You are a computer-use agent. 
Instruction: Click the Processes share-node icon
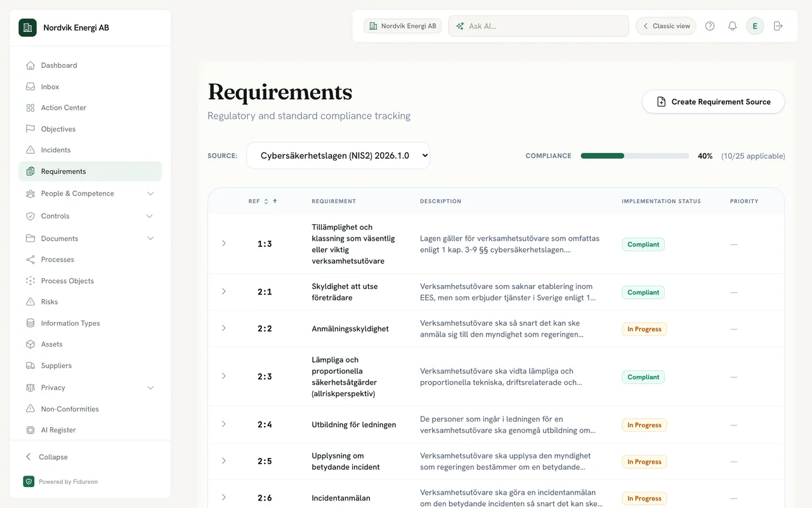click(30, 260)
